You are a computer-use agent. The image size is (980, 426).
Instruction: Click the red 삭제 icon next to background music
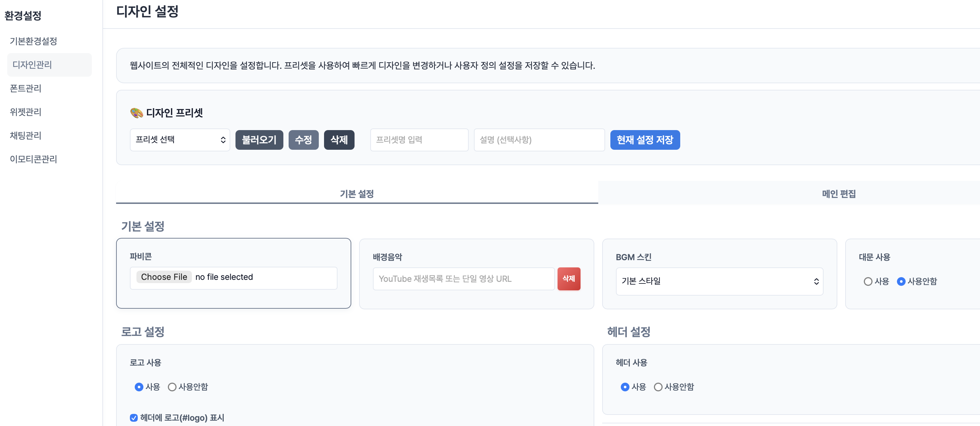click(569, 279)
